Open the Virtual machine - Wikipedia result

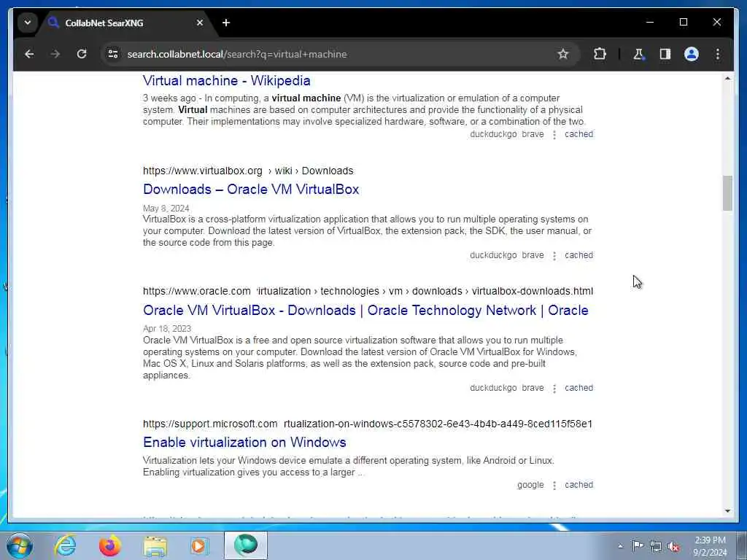pyautogui.click(x=227, y=80)
